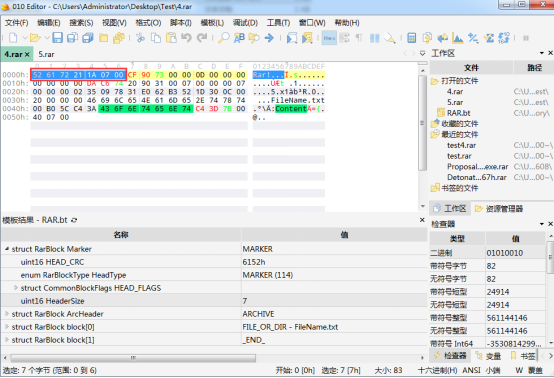Open the Calculator icon
This screenshot has width=554, height=378.
tap(411, 37)
